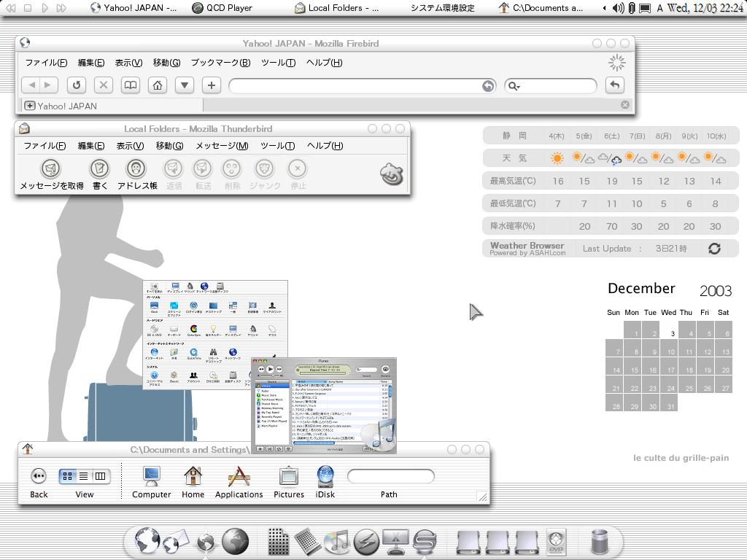Open Pictures in the file browser toolbar
This screenshot has height=560, width=747.
coord(289,483)
